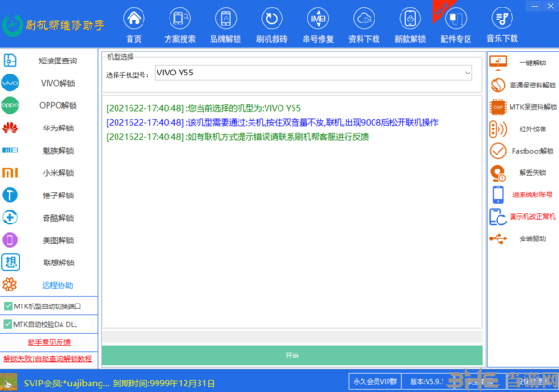Click log line about 联系刷机帮客服
This screenshot has width=559, height=392.
tap(238, 137)
